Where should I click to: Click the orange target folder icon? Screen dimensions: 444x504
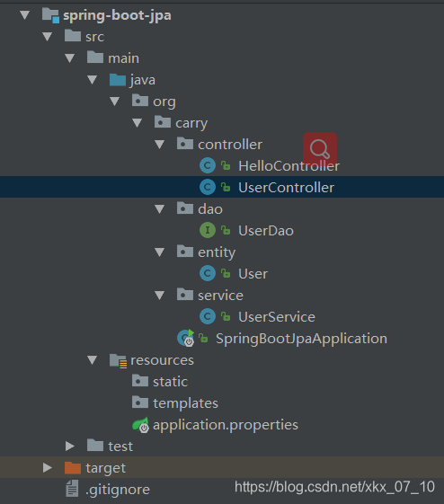(x=73, y=467)
